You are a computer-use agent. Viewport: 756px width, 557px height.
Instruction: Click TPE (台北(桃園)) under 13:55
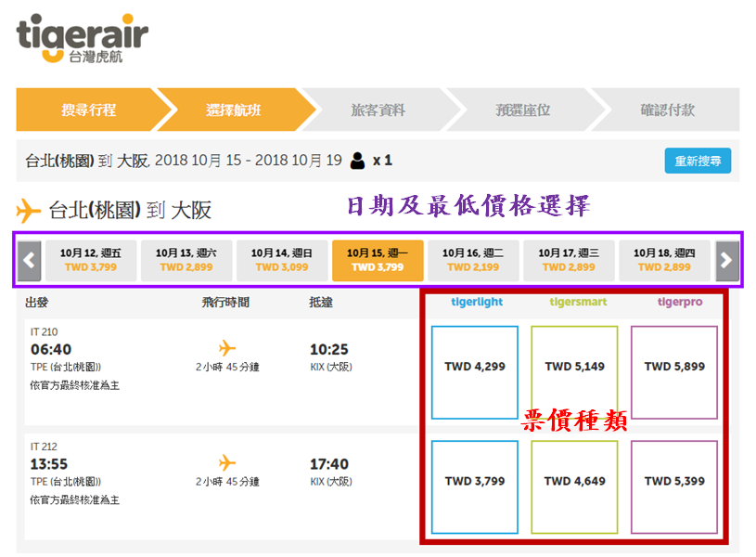pyautogui.click(x=66, y=482)
